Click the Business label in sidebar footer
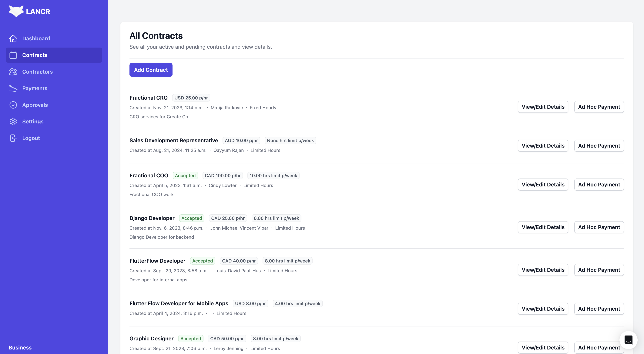 [20, 348]
